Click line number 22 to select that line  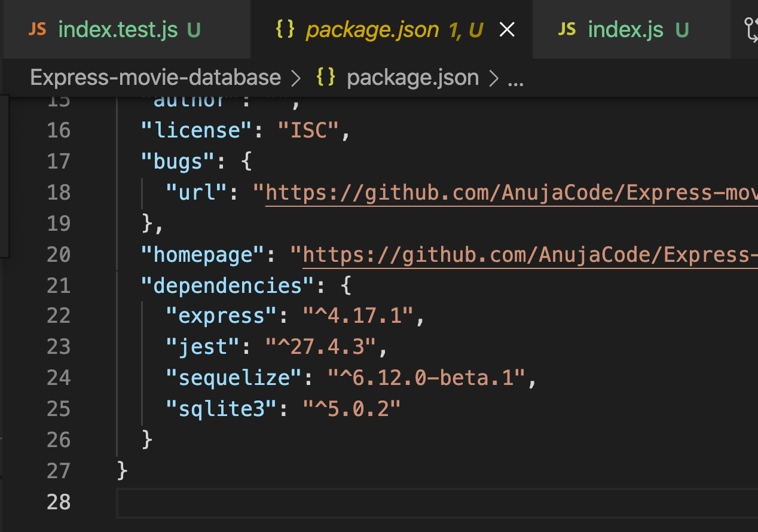(58, 316)
